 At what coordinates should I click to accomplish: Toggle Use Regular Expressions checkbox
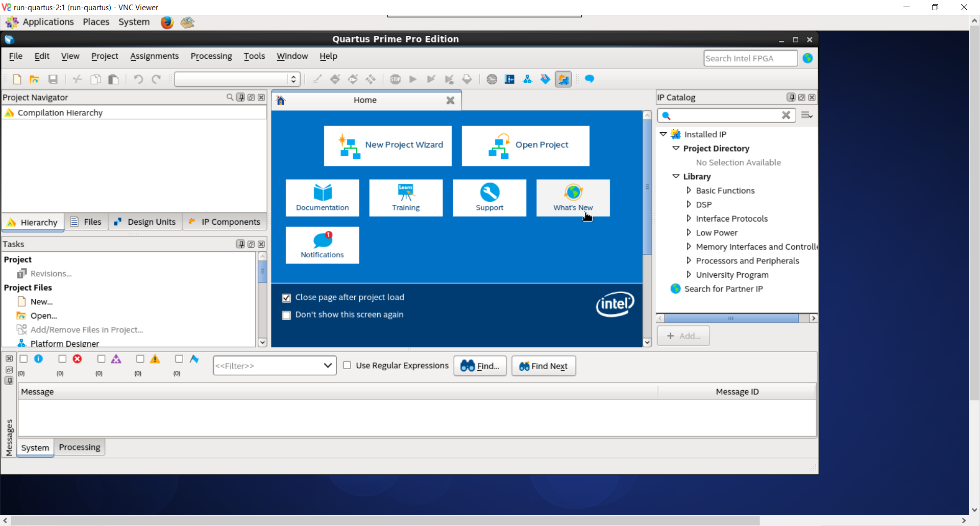pyautogui.click(x=347, y=366)
